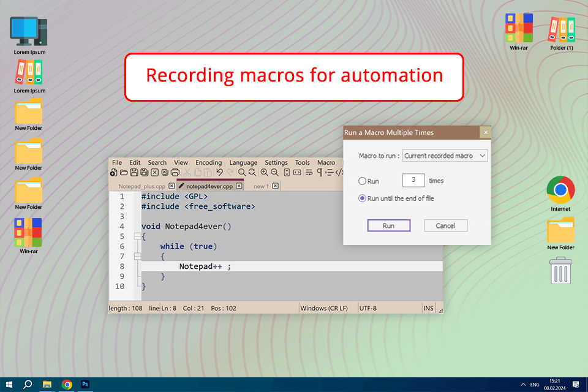
Task: Open File Explorer from the taskbar
Action: point(47,385)
